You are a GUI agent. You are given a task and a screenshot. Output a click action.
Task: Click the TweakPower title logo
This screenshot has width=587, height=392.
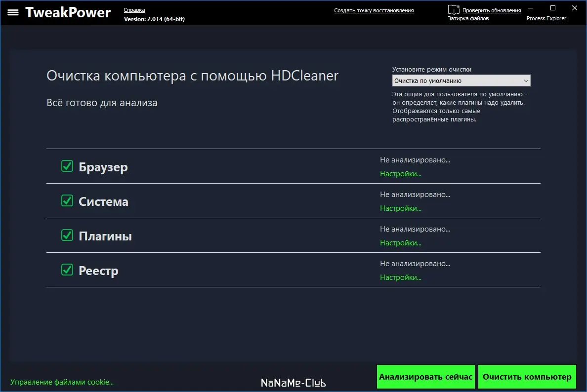68,12
